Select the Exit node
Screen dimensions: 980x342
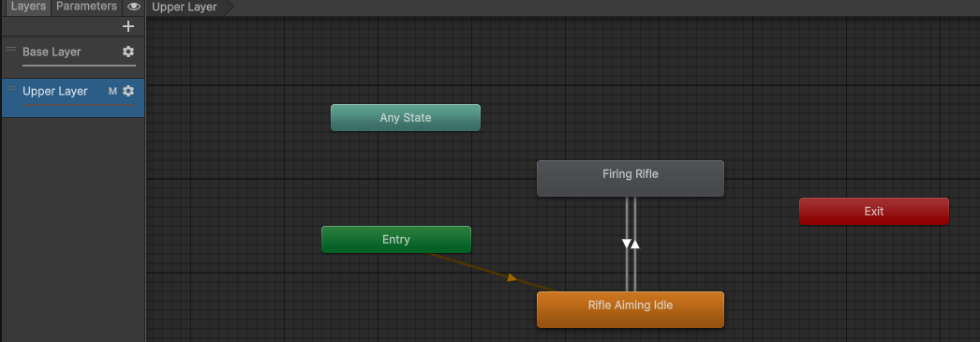point(874,212)
